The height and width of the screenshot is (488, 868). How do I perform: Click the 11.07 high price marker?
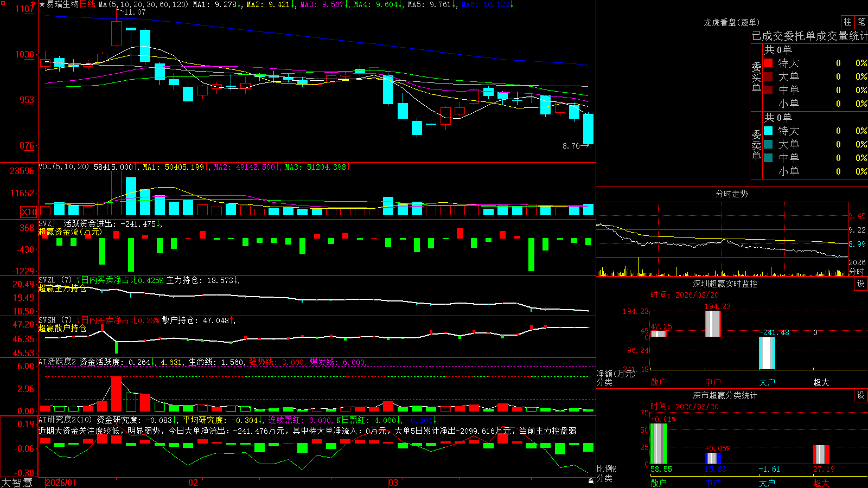135,12
